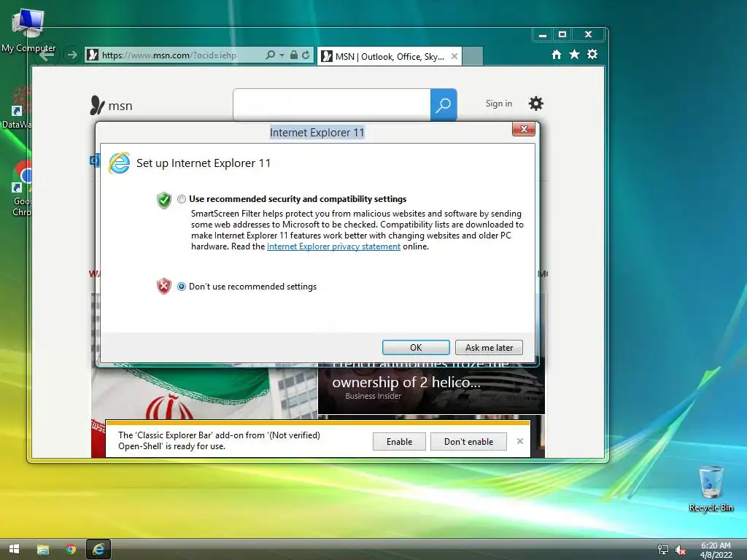Click the Internet Explorer logo in the dialog
The width and height of the screenshot is (747, 560).
coord(119,163)
